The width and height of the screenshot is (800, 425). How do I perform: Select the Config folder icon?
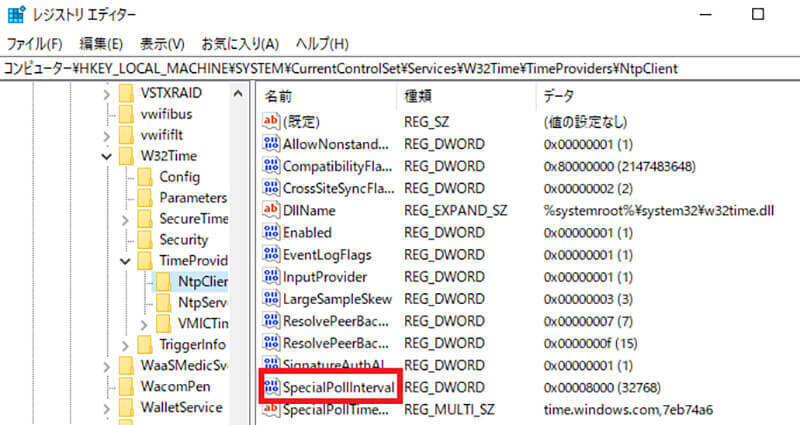145,177
